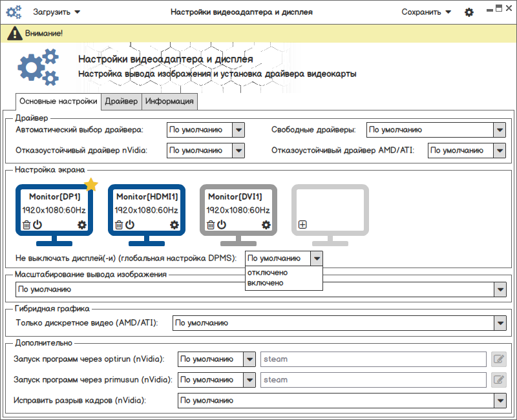Image resolution: width=517 pixels, height=420 pixels.
Task: Click edit icon for primusun program list
Action: pos(498,380)
